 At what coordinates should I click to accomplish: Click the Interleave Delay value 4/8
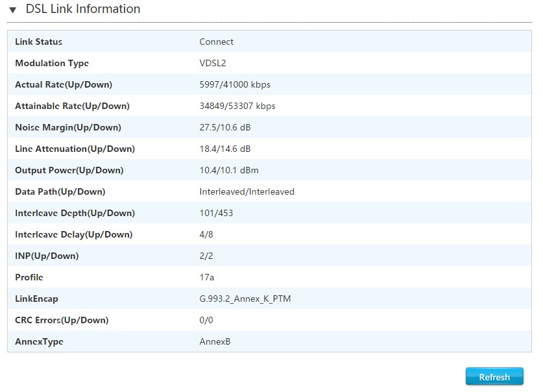(206, 234)
